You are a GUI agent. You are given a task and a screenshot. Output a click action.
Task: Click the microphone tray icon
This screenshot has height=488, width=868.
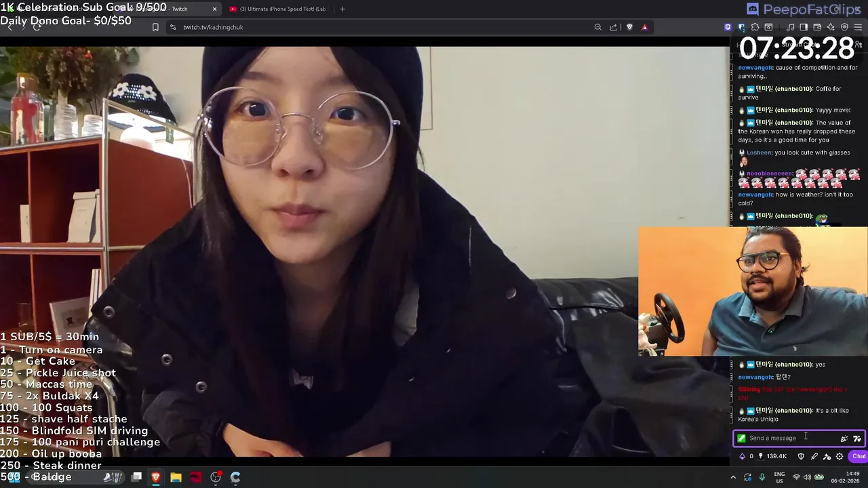[x=762, y=477]
